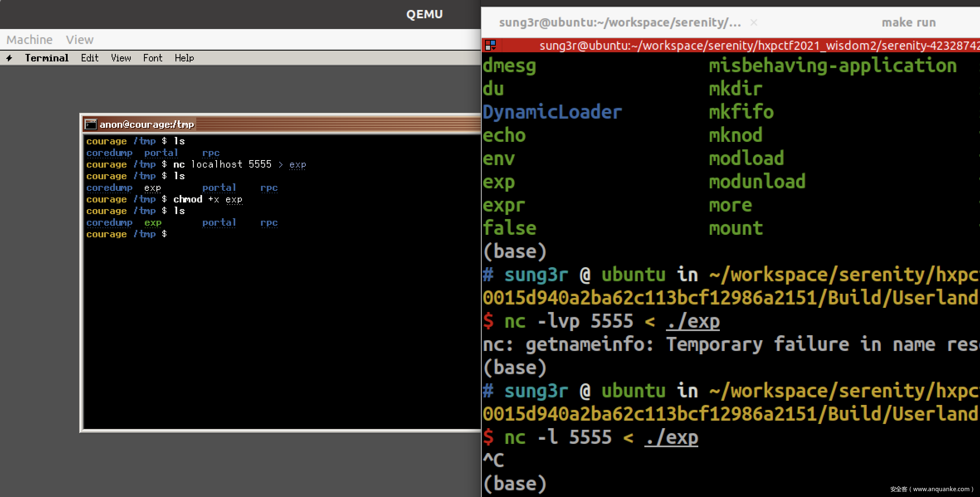Select the sung3r@ubuntu workspace/serenity tab

(620, 22)
